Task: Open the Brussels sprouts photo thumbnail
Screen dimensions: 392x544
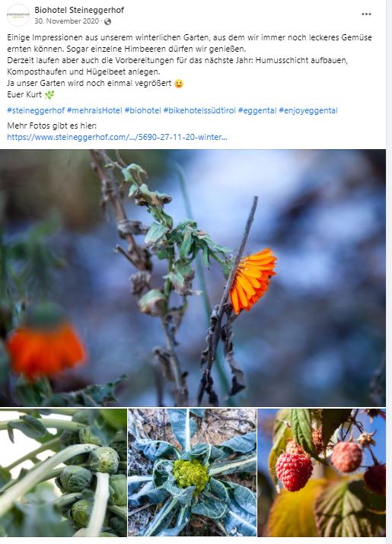Action: [x=63, y=472]
